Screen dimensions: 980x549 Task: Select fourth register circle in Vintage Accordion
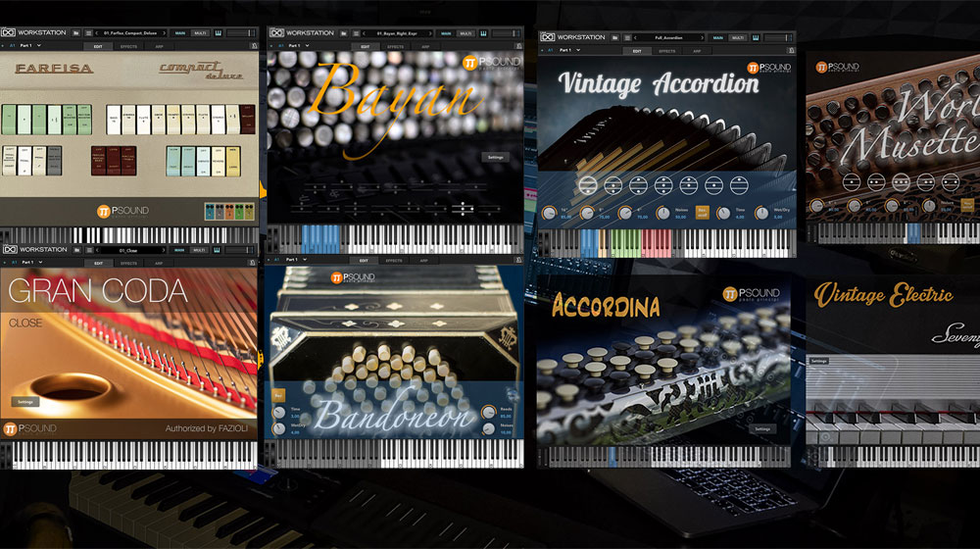pyautogui.click(x=663, y=185)
